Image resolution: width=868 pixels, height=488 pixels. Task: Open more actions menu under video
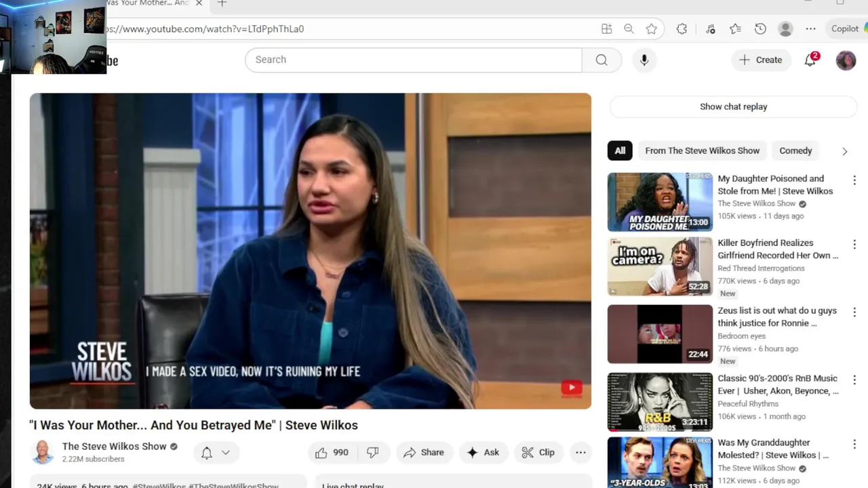580,453
